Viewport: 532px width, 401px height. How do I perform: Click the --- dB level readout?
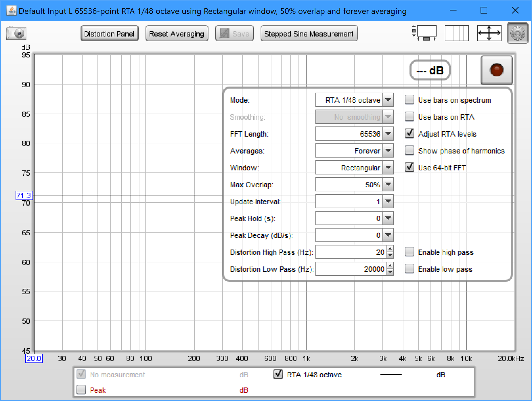tap(430, 70)
